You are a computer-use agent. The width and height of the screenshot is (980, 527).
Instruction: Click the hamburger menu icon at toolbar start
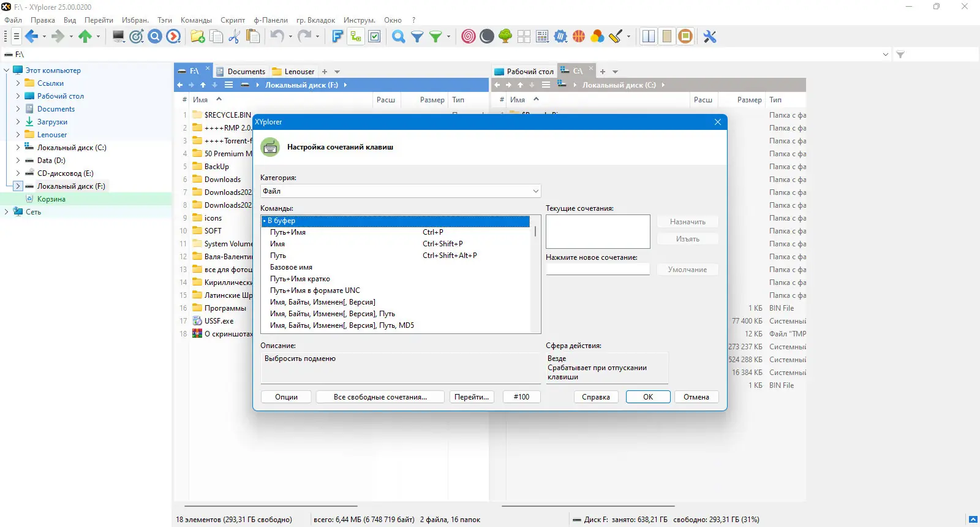click(16, 37)
